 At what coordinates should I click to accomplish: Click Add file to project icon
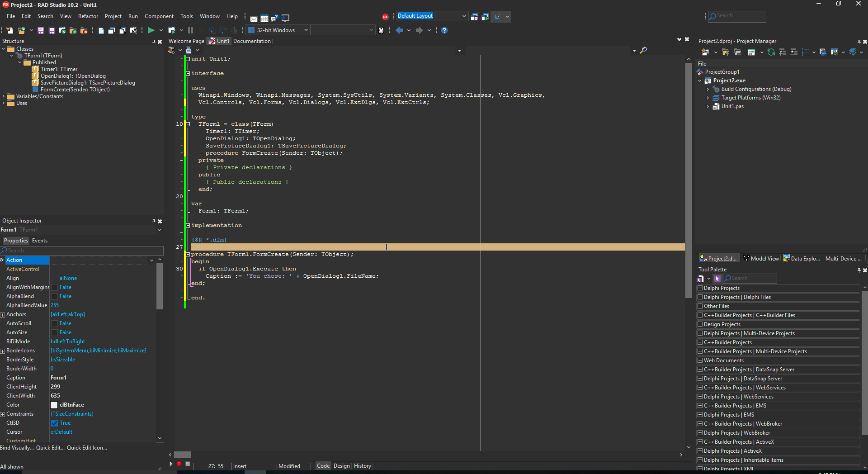click(x=73, y=30)
